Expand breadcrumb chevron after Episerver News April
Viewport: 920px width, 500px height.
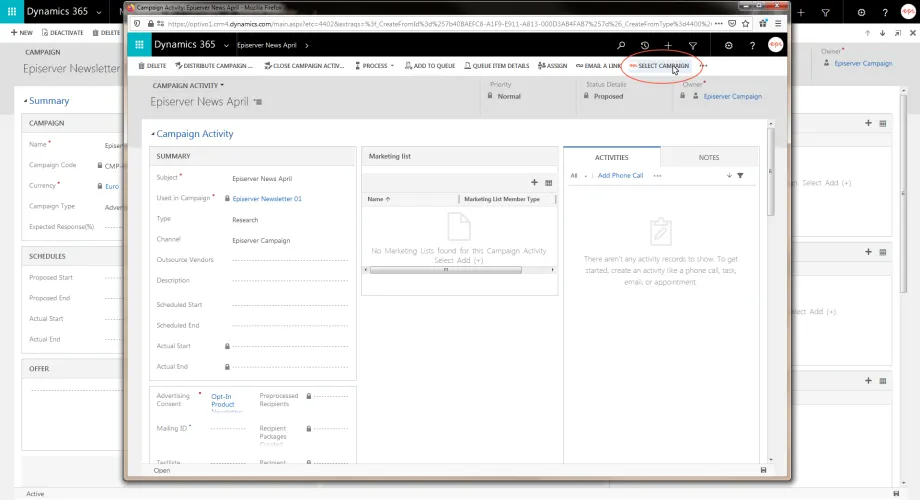pyautogui.click(x=307, y=45)
